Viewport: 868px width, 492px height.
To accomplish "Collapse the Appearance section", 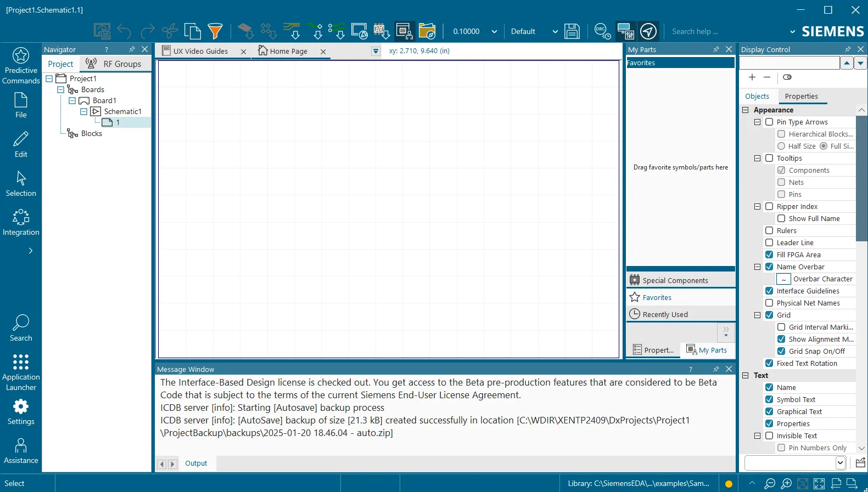I will coord(746,110).
